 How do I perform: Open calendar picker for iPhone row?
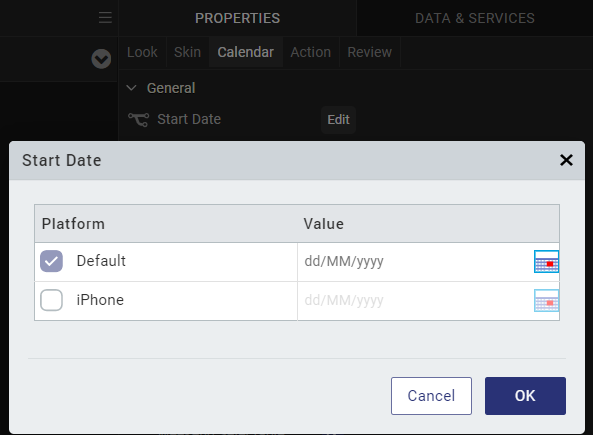click(x=546, y=301)
